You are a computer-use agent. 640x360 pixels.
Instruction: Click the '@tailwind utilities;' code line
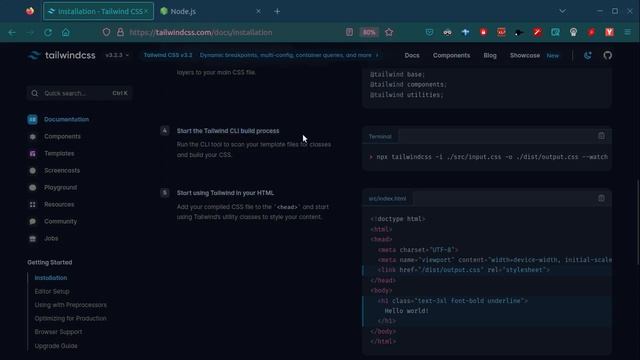pos(407,95)
